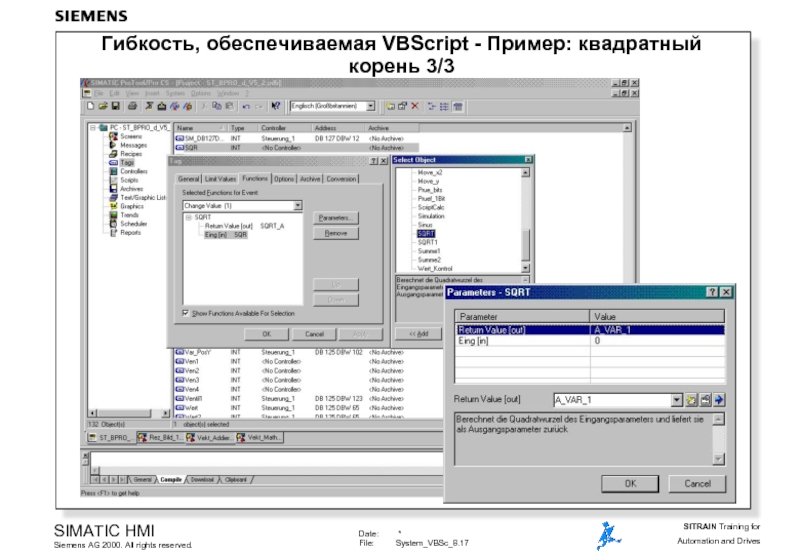Select Scheduler icon in project tree
Image resolution: width=800 pixels, height=554 pixels.
coord(113,223)
